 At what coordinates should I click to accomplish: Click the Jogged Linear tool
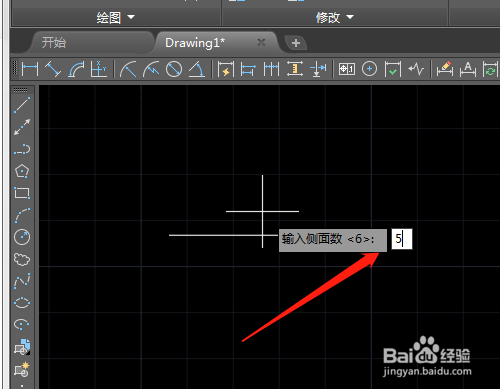pos(416,69)
